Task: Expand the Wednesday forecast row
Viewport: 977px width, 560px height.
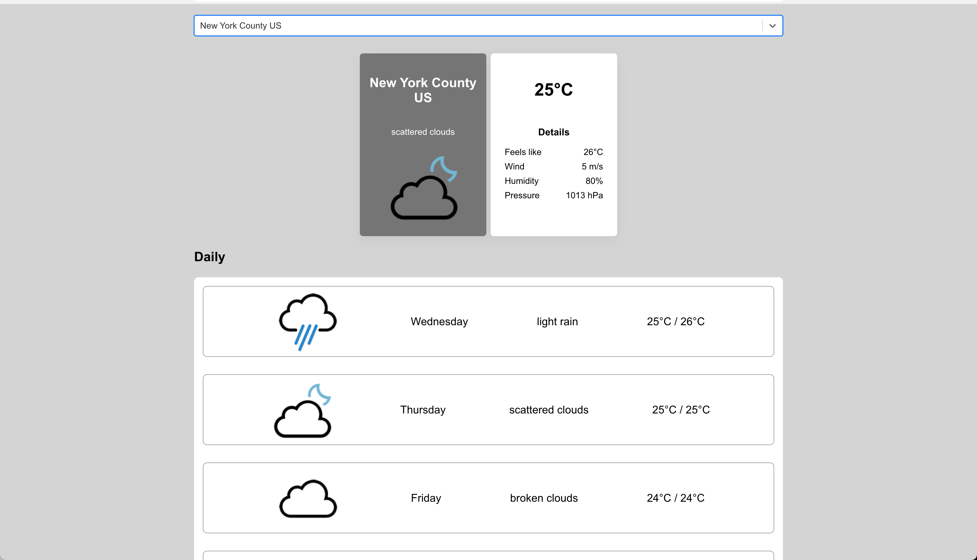Action: (488, 322)
